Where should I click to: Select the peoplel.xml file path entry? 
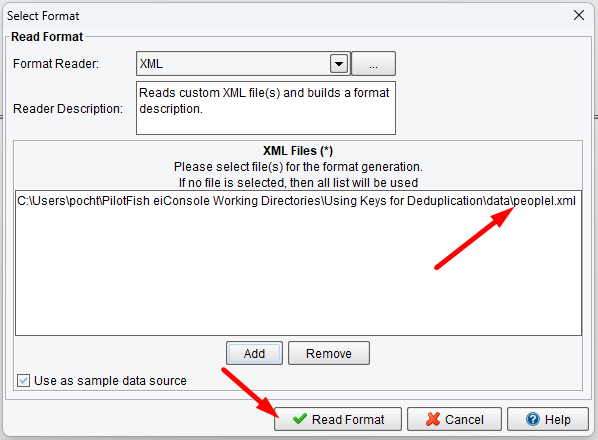pyautogui.click(x=296, y=201)
